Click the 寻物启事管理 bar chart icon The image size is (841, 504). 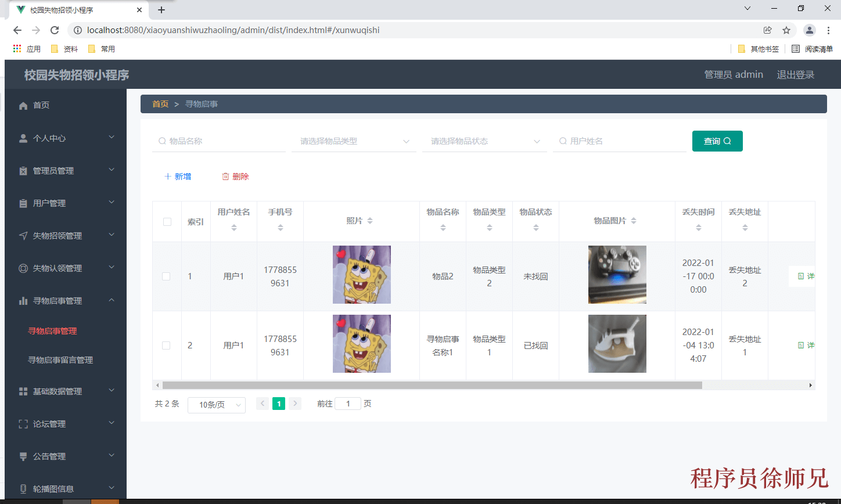23,301
